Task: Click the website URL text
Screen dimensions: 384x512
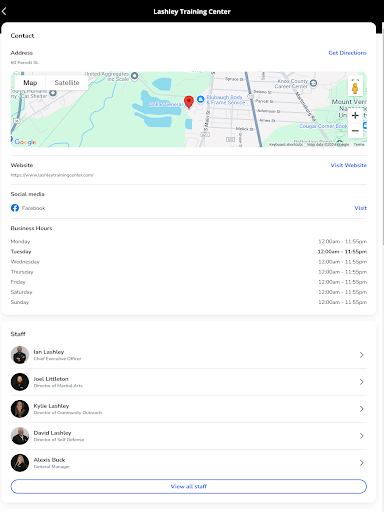Action: tap(52, 175)
